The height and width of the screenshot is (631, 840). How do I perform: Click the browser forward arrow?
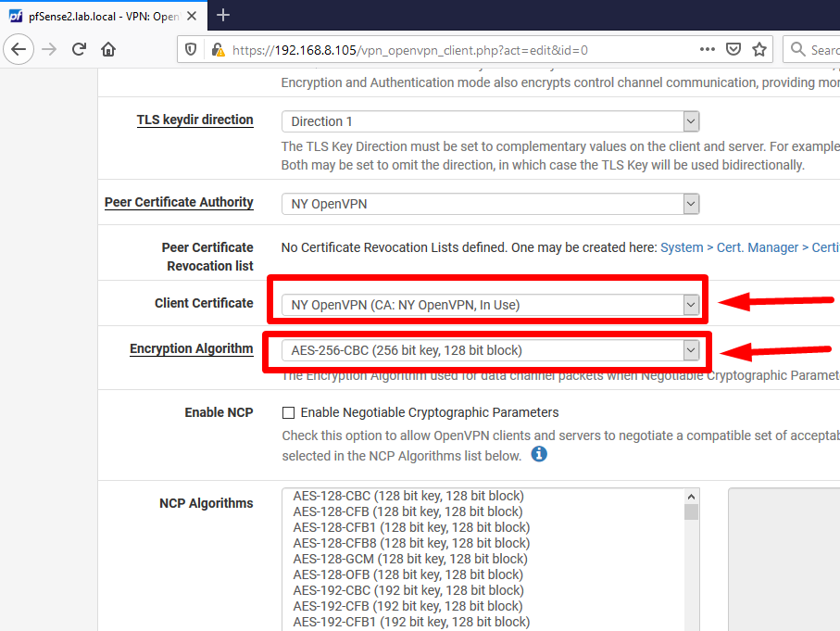pos(49,49)
